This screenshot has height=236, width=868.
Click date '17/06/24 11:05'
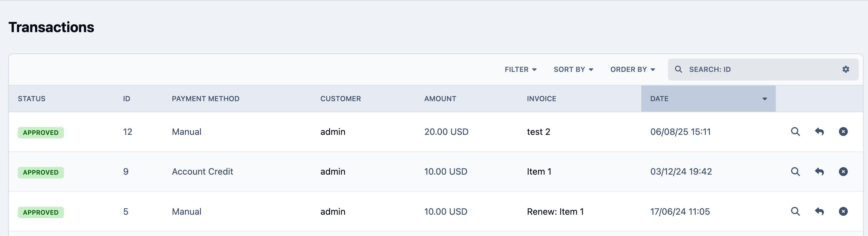click(680, 212)
